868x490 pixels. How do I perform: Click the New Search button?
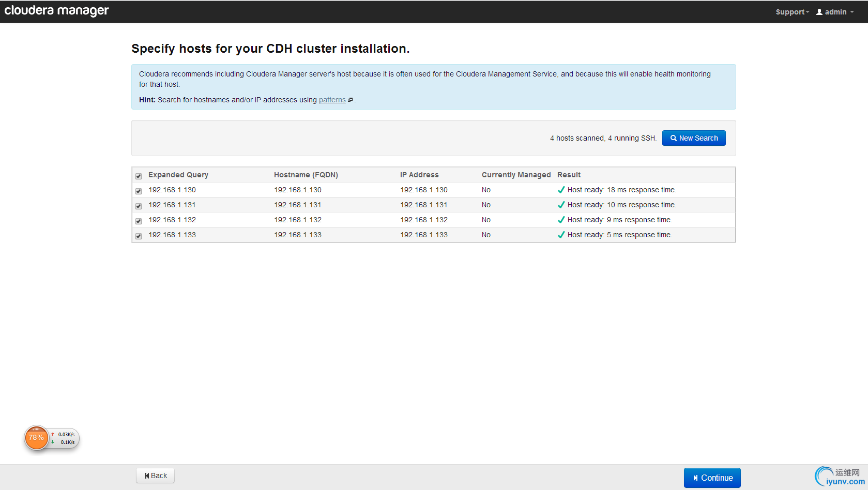pos(694,138)
